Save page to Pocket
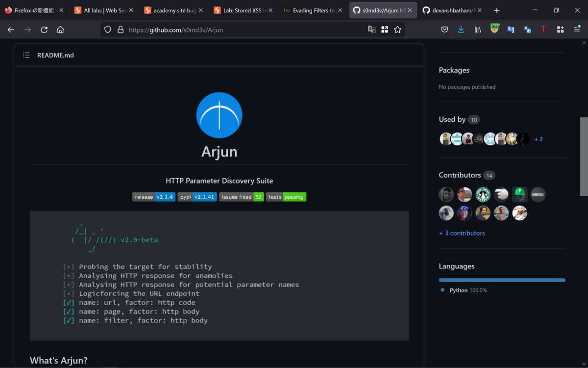588x368 pixels. click(444, 29)
